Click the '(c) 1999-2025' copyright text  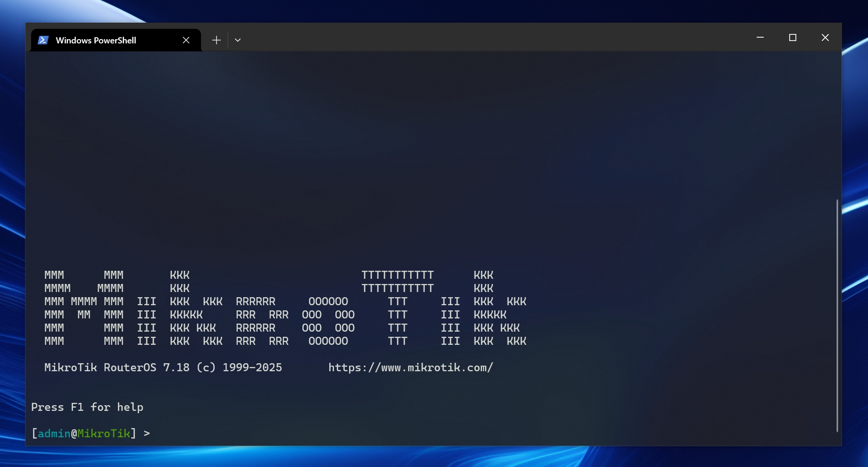click(x=239, y=367)
